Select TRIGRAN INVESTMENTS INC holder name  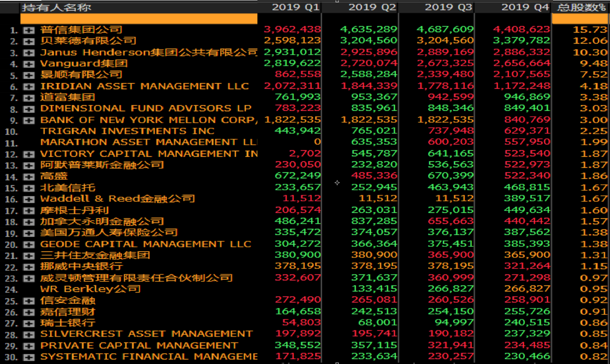127,131
